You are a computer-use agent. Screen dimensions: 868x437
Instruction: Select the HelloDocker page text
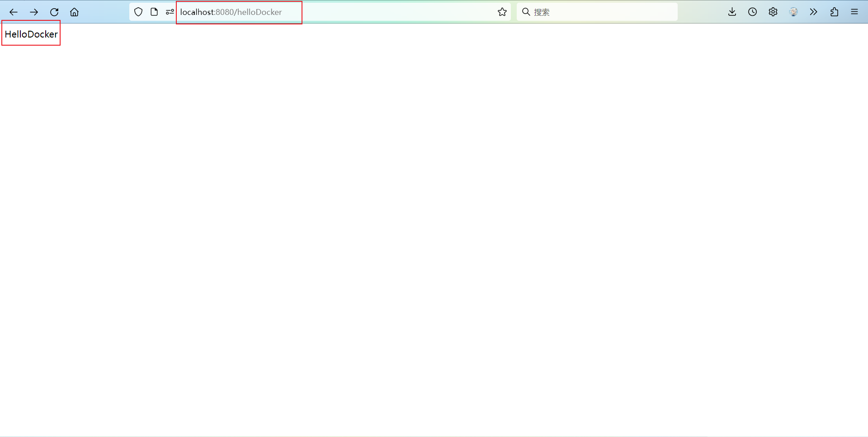pos(31,34)
